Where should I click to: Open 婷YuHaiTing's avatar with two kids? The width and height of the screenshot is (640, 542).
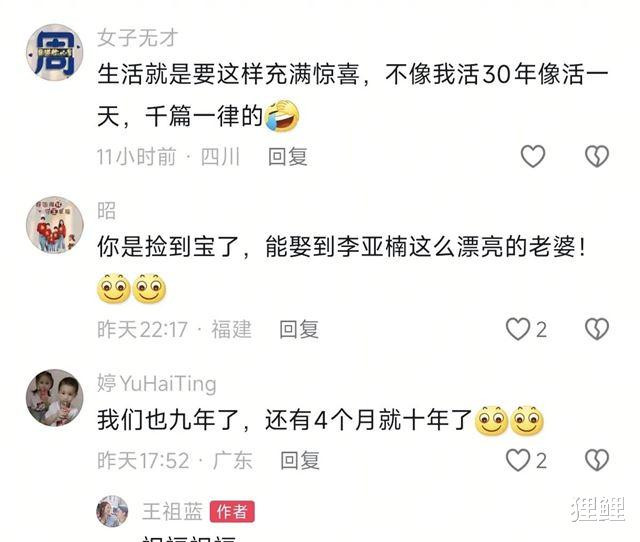coord(55,398)
